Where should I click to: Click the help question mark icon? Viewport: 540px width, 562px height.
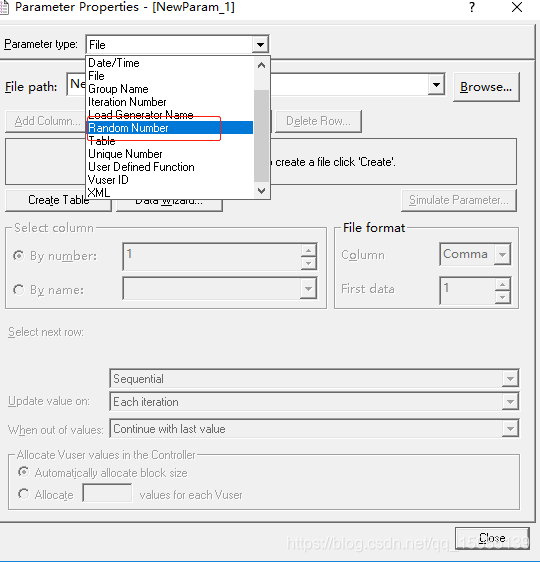tap(472, 7)
